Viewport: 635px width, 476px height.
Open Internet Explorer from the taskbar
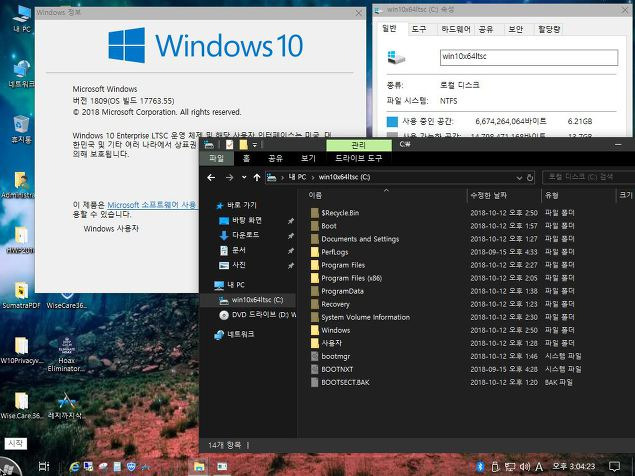[x=75, y=467]
